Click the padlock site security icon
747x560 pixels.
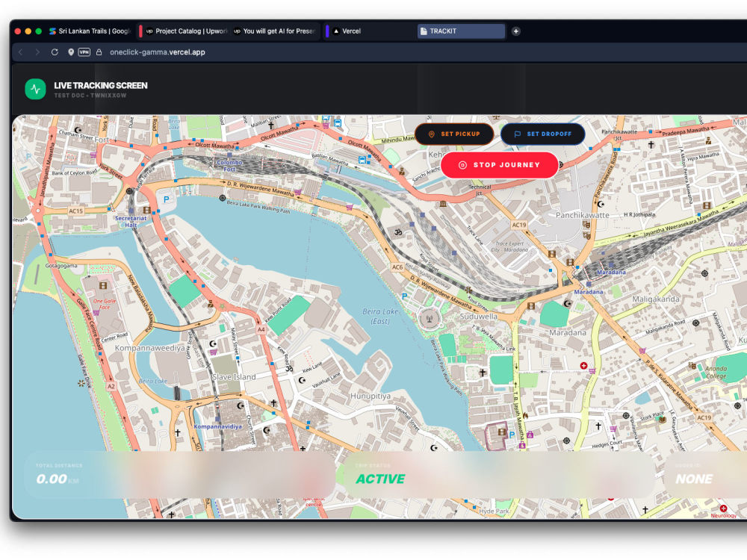click(x=99, y=52)
